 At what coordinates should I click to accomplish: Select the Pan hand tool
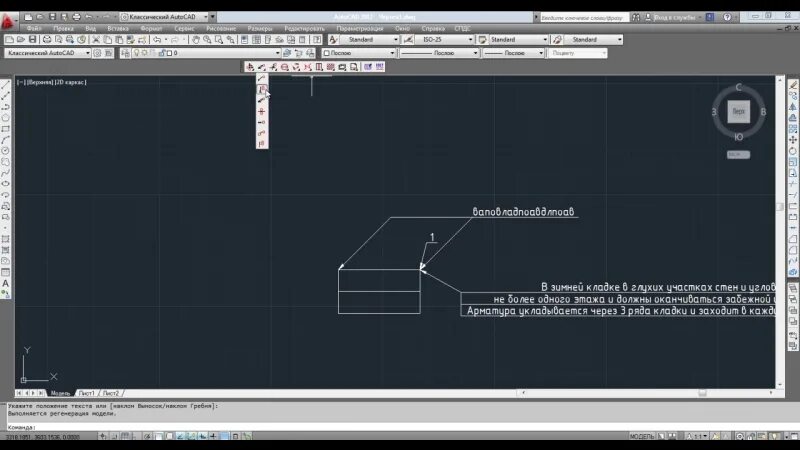tap(195, 39)
